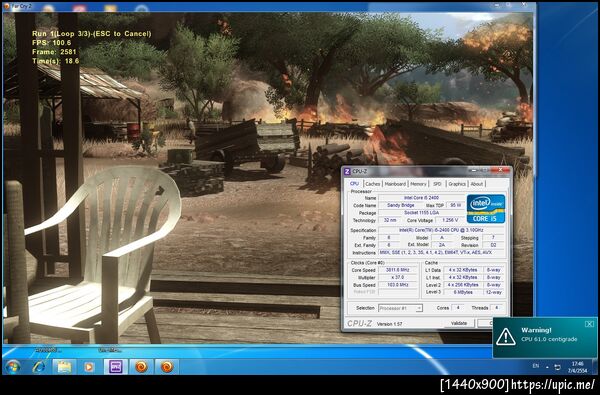This screenshot has width=600, height=395.
Task: Open the SPD tab in CPU-Z
Action: 437,184
